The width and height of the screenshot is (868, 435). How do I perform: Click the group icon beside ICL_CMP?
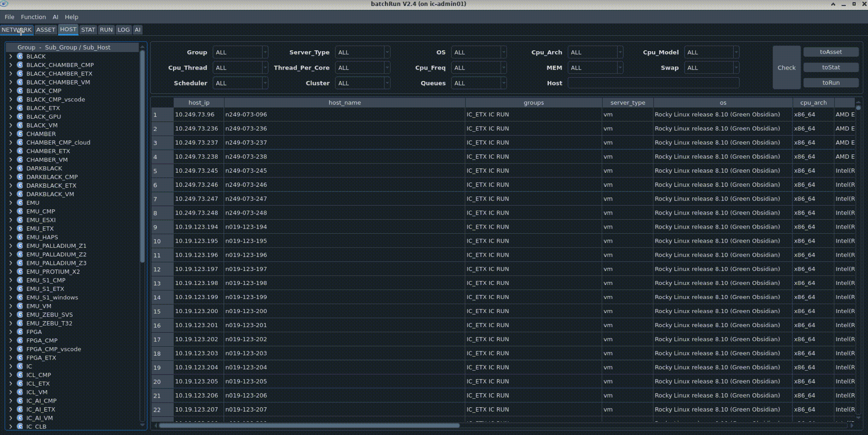tap(20, 375)
